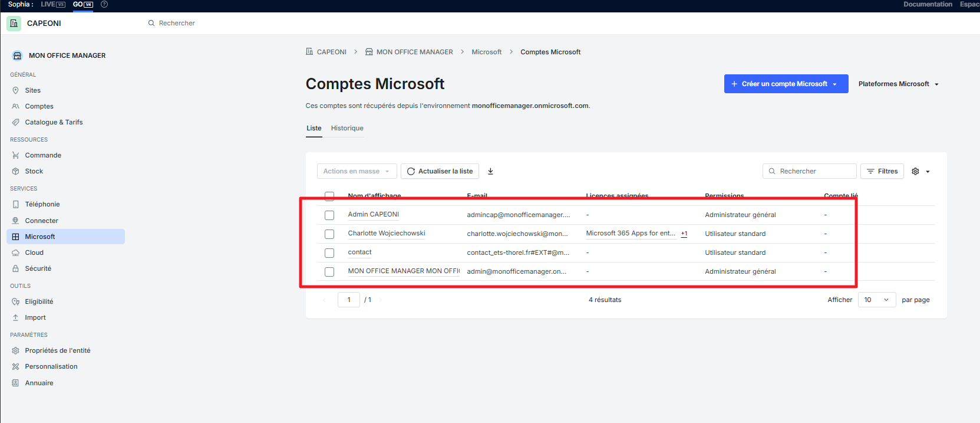The width and height of the screenshot is (980, 423).
Task: Check the Charlotte Wojciechowski row checkbox
Action: point(329,234)
